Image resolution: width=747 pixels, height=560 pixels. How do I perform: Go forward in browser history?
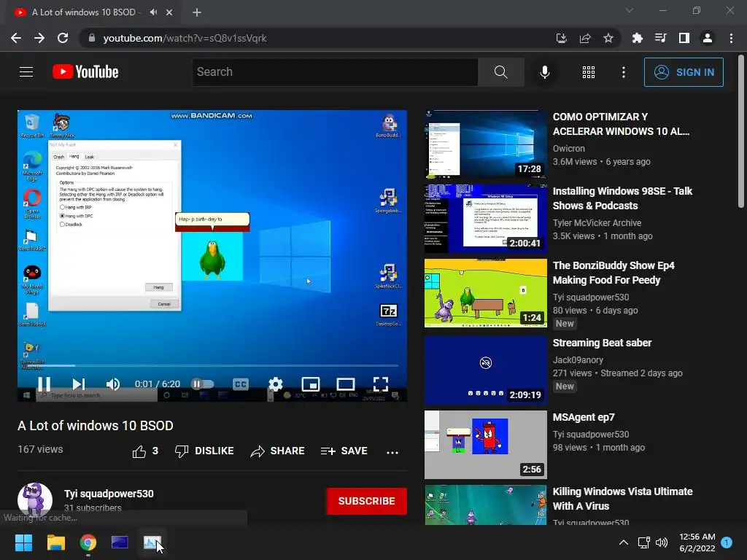pos(39,38)
